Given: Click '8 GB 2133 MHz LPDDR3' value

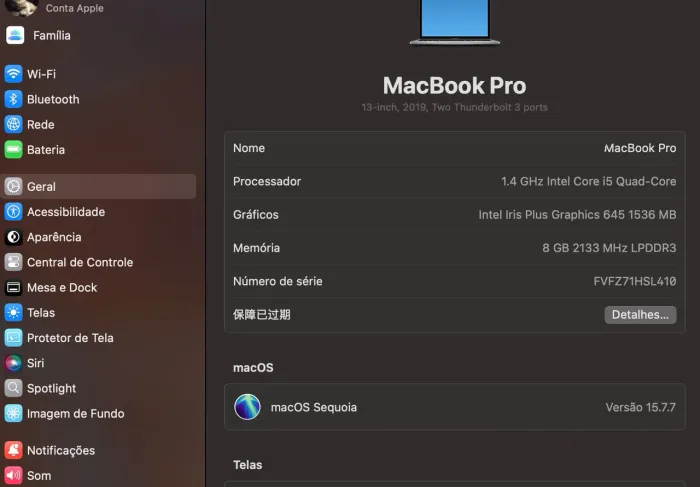Looking at the screenshot, I should (x=609, y=248).
